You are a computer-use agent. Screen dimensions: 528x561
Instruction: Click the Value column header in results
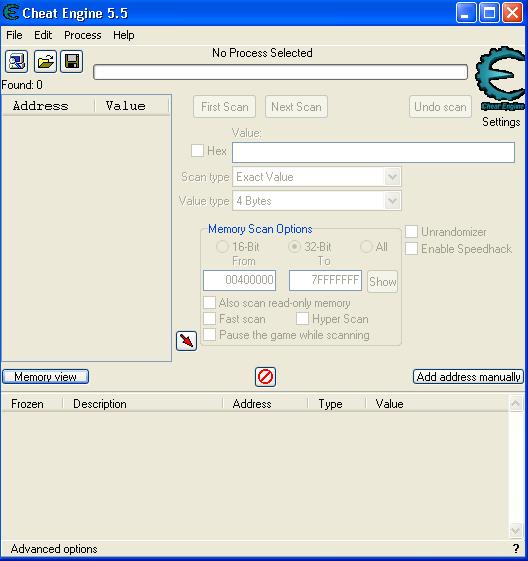point(132,106)
